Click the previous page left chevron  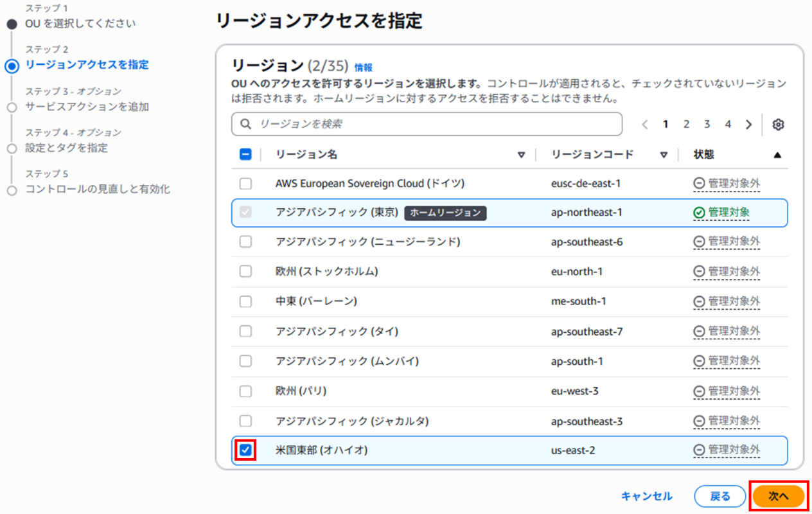coord(645,125)
